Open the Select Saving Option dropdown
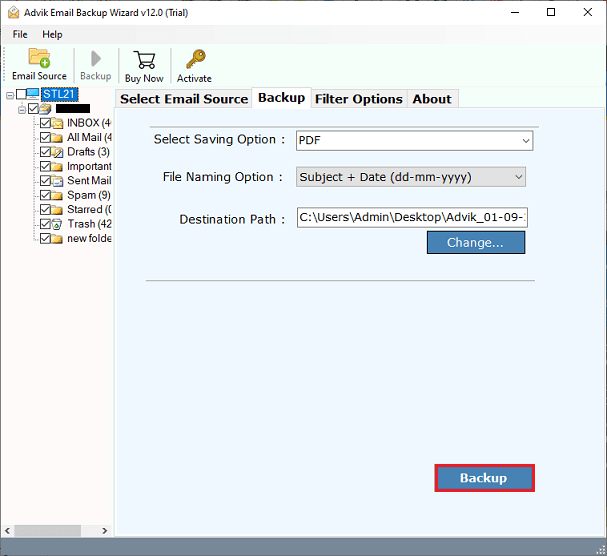The width and height of the screenshot is (607, 556). (x=414, y=141)
